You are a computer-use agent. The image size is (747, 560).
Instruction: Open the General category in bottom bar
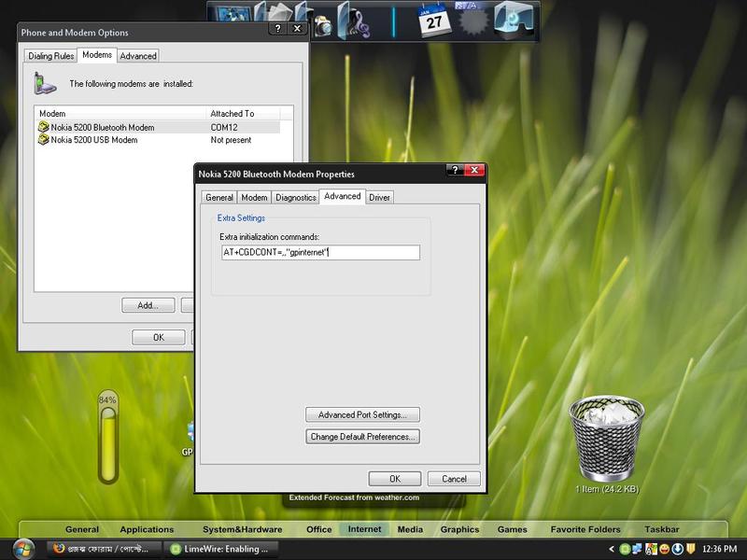(x=82, y=529)
